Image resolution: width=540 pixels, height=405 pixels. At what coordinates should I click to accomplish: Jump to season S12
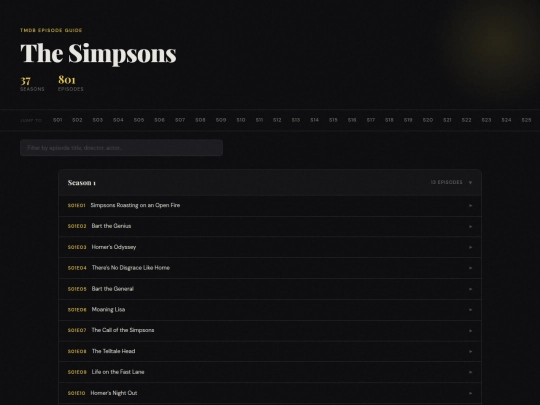[x=277, y=120]
